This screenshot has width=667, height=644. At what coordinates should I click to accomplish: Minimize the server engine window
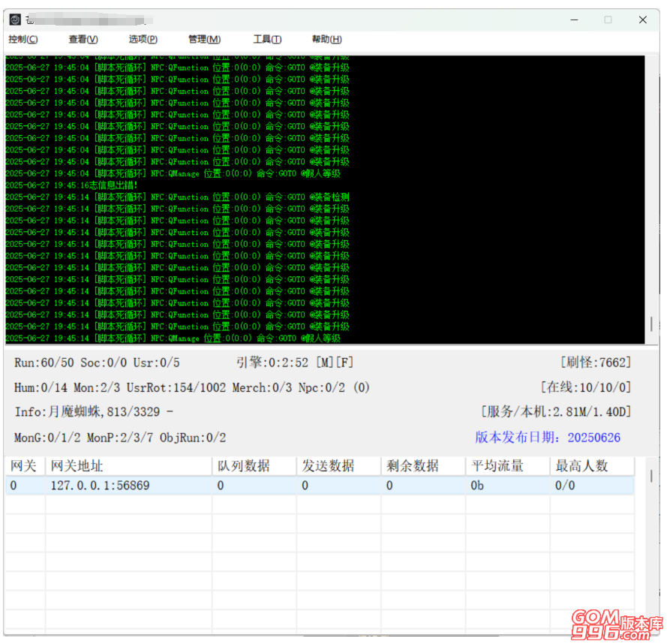(573, 20)
